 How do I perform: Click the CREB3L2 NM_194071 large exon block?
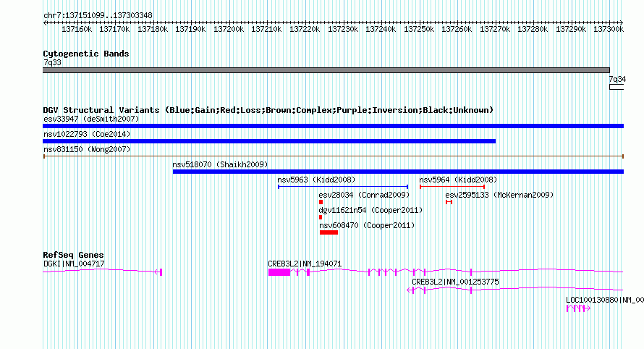279,272
